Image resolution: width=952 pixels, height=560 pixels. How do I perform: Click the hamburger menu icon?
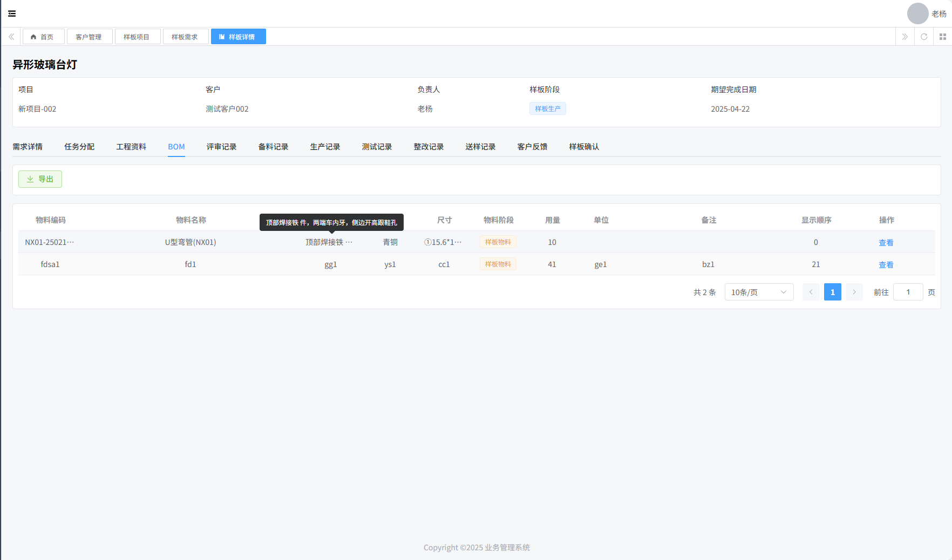pyautogui.click(x=12, y=13)
